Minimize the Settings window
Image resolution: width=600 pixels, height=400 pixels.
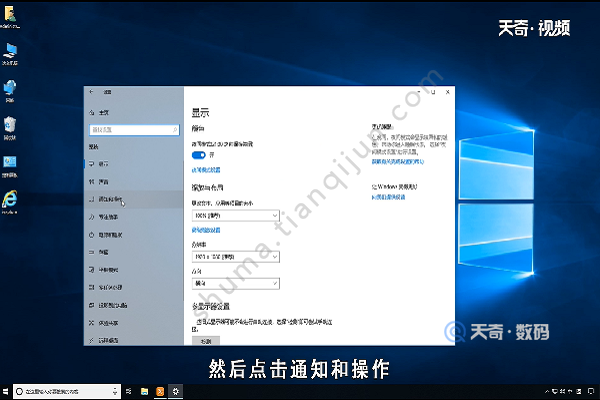click(x=419, y=92)
